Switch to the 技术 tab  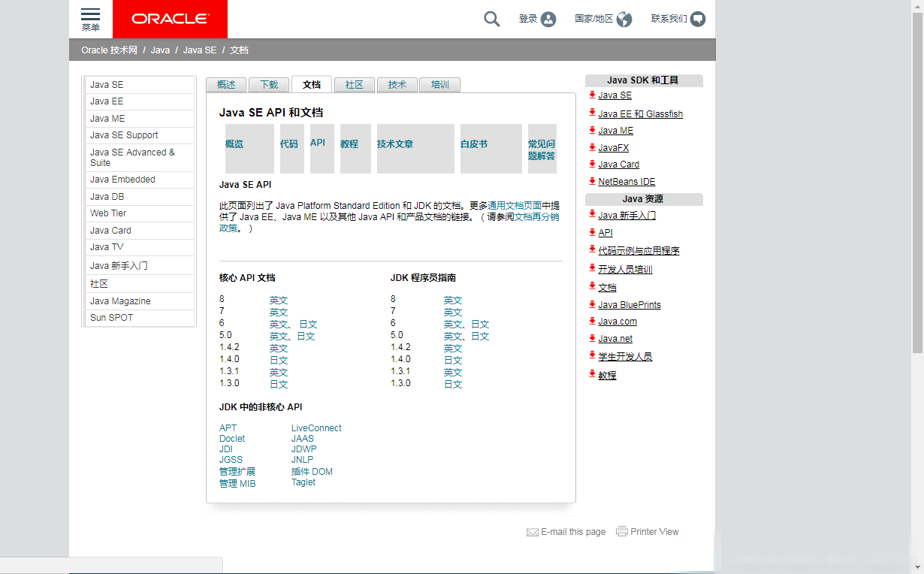pos(397,85)
